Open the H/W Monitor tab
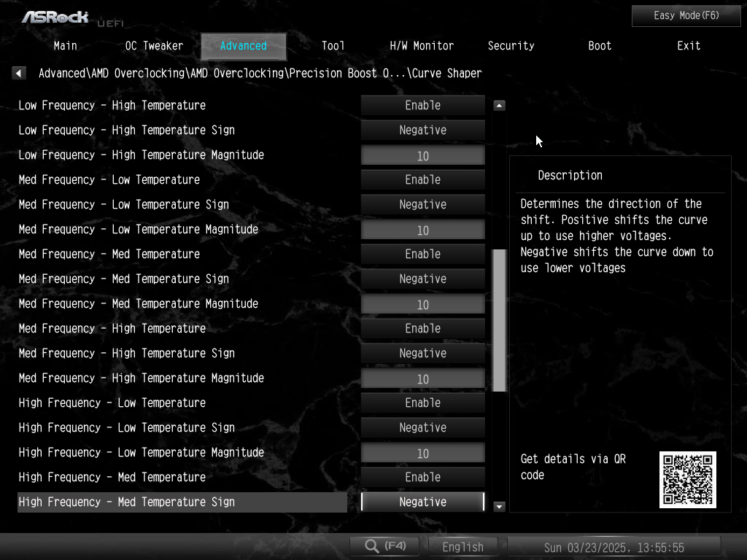 (422, 46)
